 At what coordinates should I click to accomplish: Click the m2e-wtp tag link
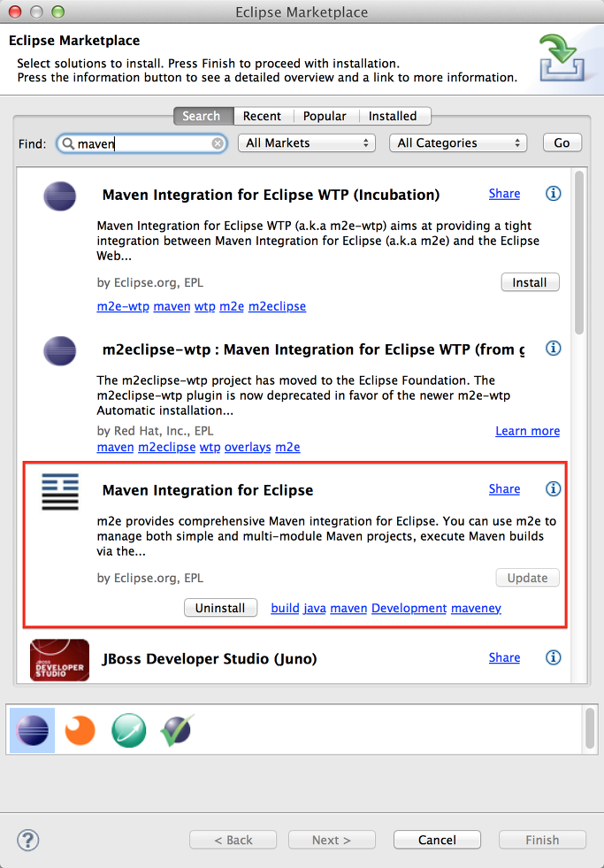[123, 306]
